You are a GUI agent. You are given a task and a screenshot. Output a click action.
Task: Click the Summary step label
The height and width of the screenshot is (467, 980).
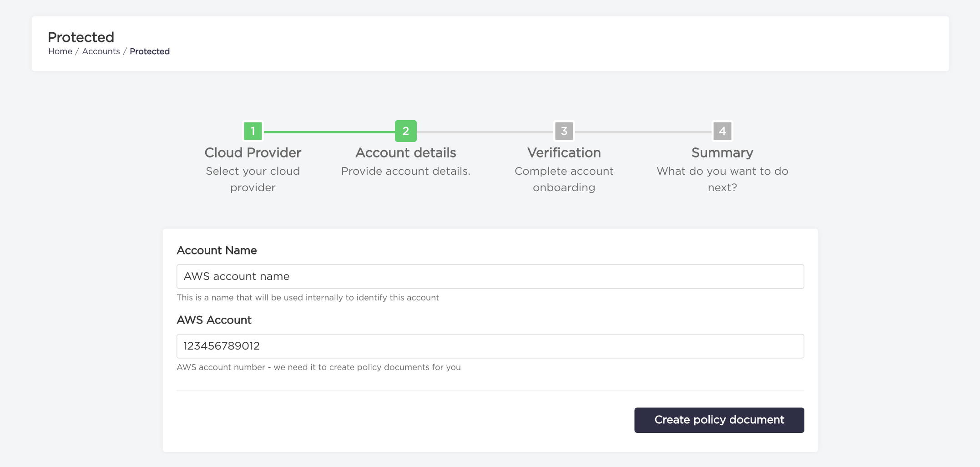pyautogui.click(x=722, y=152)
